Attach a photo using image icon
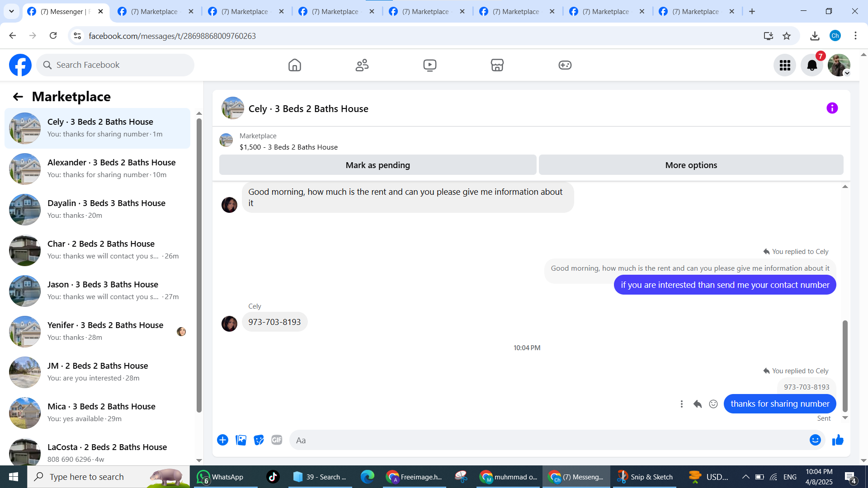This screenshot has width=868, height=488. tap(241, 440)
